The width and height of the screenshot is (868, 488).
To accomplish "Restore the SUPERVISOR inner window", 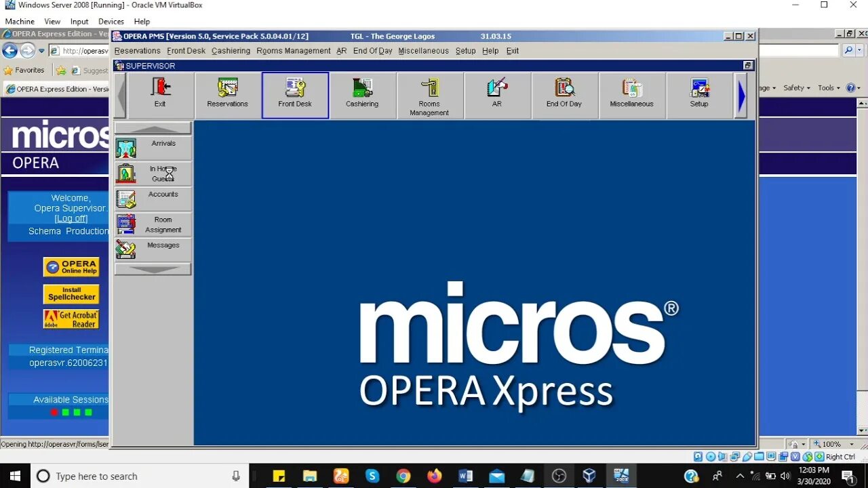I will pyautogui.click(x=748, y=66).
